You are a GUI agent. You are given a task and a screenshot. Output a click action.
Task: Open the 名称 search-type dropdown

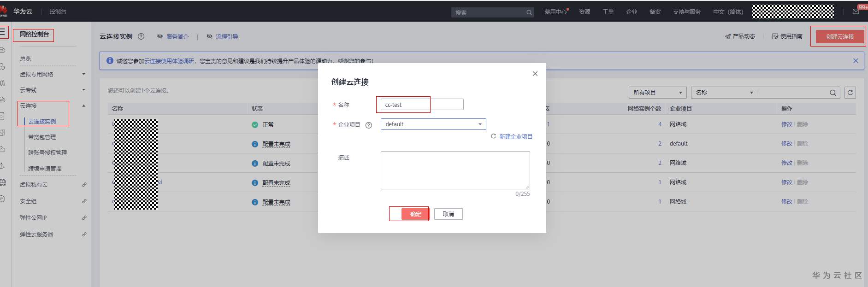[724, 93]
